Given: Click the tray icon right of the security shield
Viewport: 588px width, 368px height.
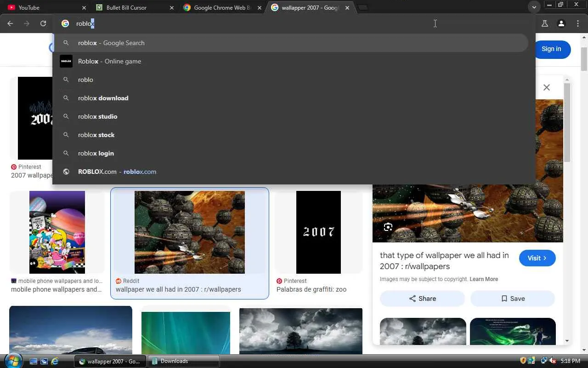Looking at the screenshot, I should pyautogui.click(x=531, y=361).
